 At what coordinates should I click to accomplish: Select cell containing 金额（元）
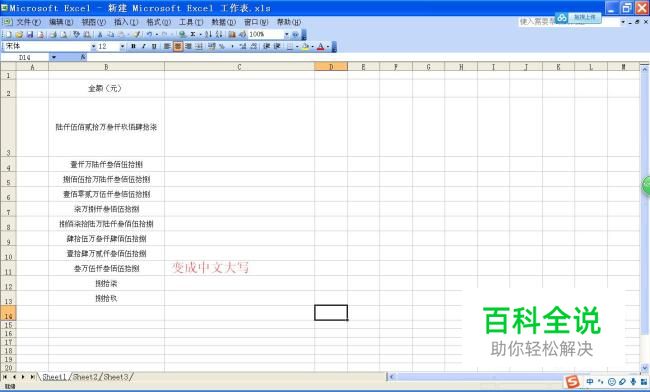pos(106,88)
